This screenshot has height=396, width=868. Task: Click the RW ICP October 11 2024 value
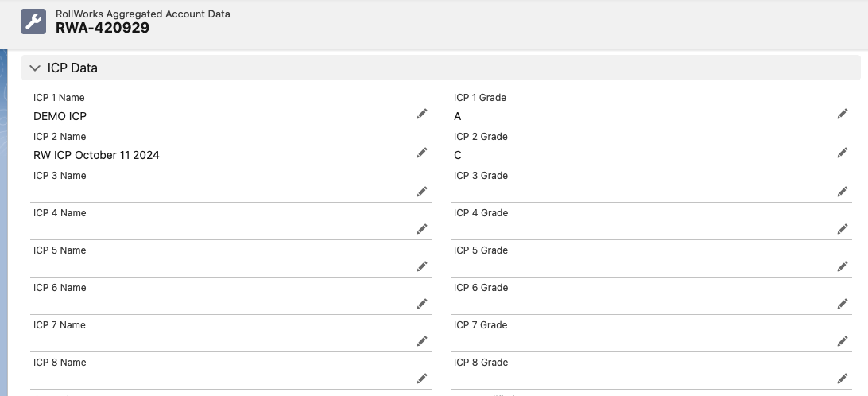(96, 155)
